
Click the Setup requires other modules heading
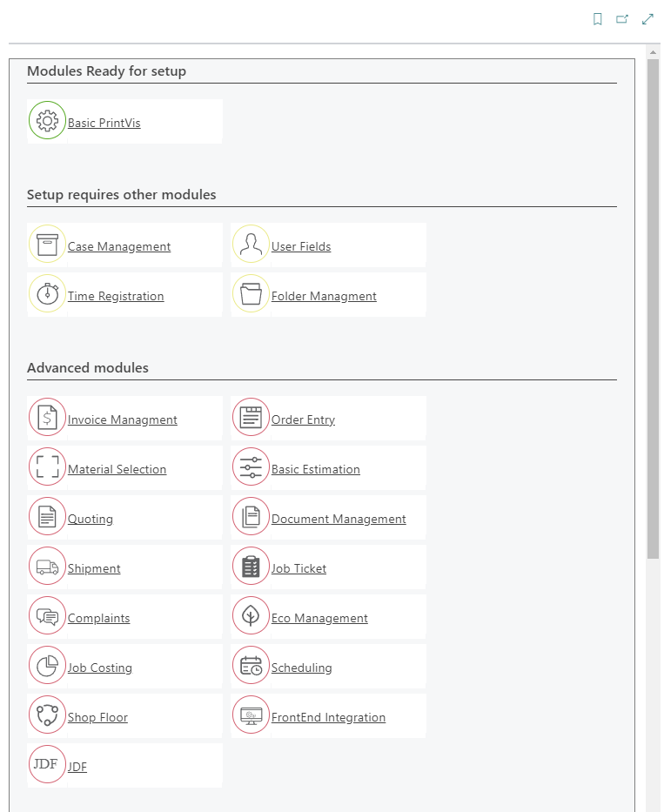(x=121, y=195)
